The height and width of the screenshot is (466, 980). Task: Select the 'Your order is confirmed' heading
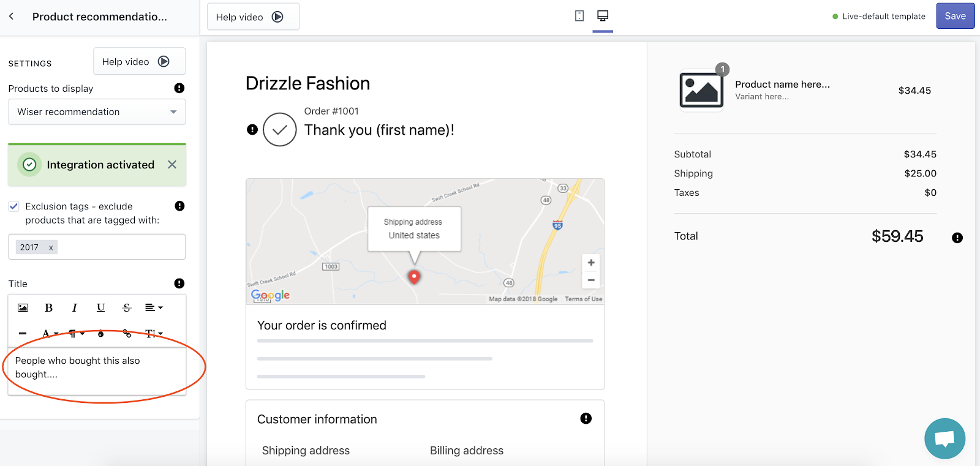322,325
